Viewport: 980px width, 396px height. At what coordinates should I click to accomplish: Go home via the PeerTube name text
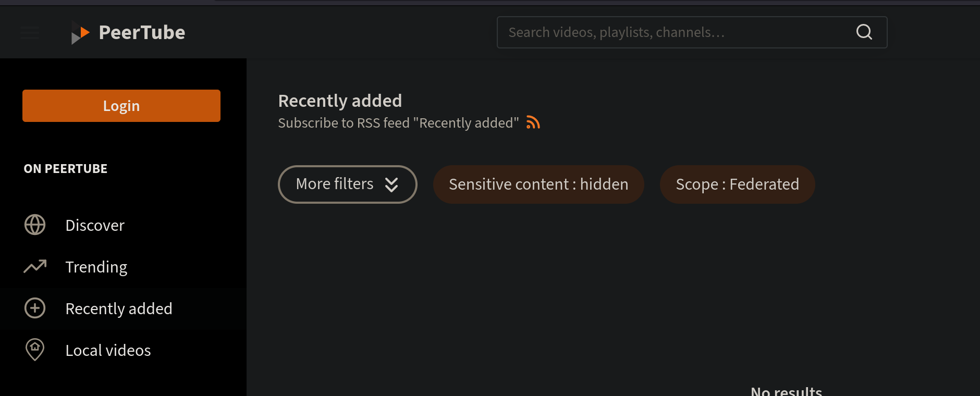pos(142,33)
